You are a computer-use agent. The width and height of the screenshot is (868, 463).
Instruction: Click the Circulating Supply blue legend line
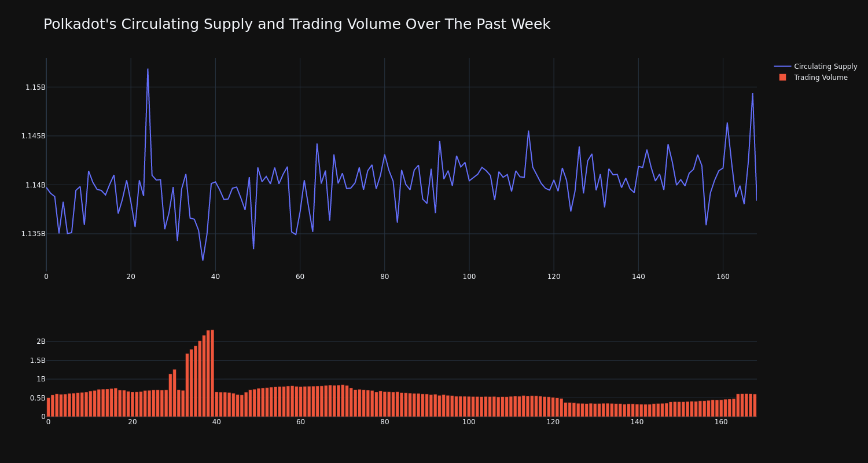click(x=782, y=67)
